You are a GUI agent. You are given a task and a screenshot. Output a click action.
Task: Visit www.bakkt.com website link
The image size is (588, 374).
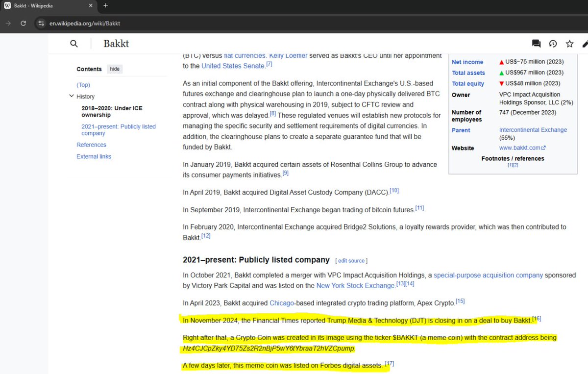pyautogui.click(x=522, y=148)
